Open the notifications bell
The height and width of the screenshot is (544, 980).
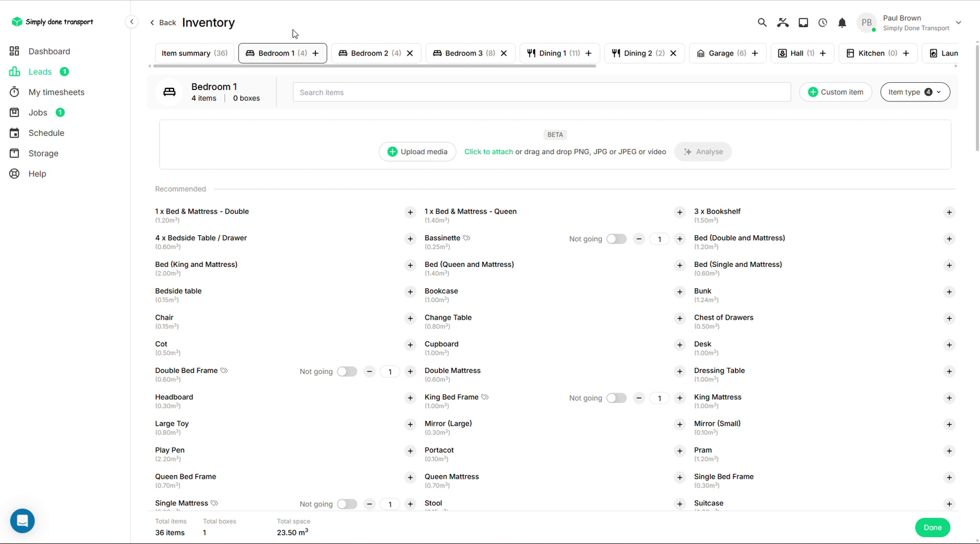point(842,23)
